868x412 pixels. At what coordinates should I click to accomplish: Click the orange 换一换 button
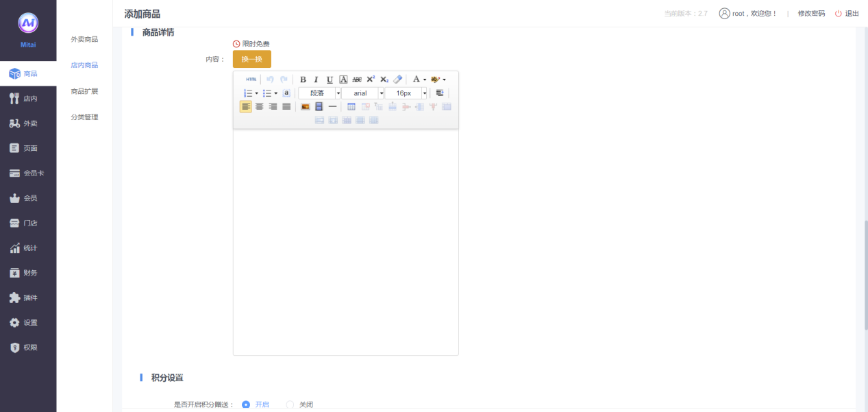251,59
